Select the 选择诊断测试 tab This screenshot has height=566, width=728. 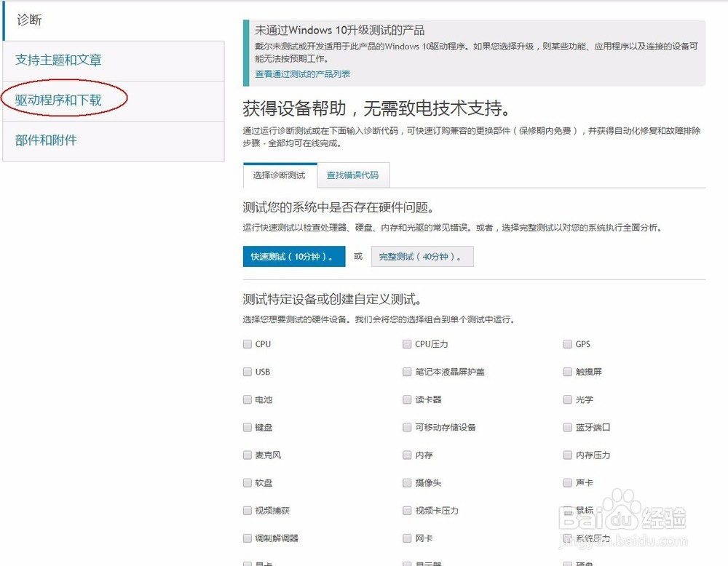(x=280, y=175)
